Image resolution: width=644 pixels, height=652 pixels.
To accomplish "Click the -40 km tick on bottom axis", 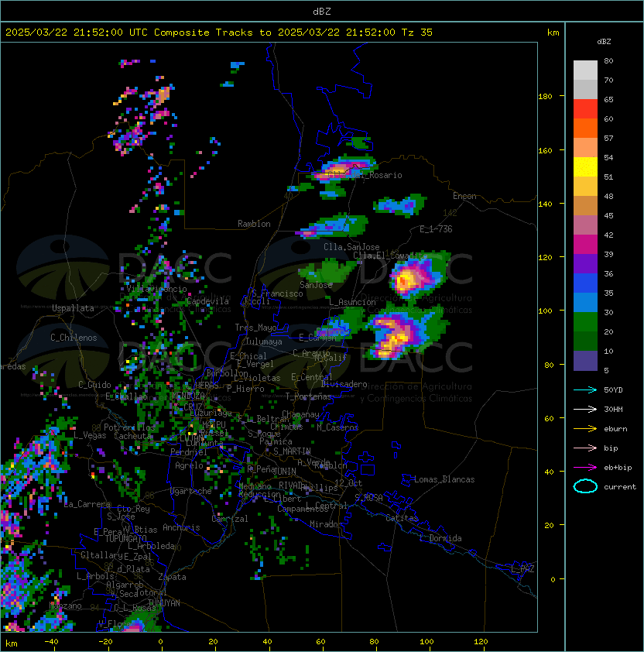I will coord(51,642).
